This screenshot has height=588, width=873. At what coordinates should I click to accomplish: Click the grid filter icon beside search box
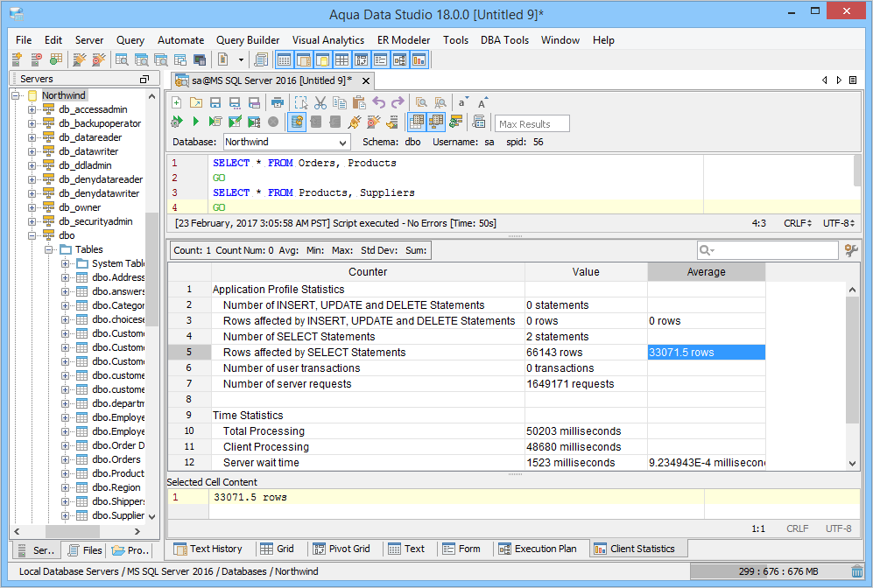tap(850, 251)
